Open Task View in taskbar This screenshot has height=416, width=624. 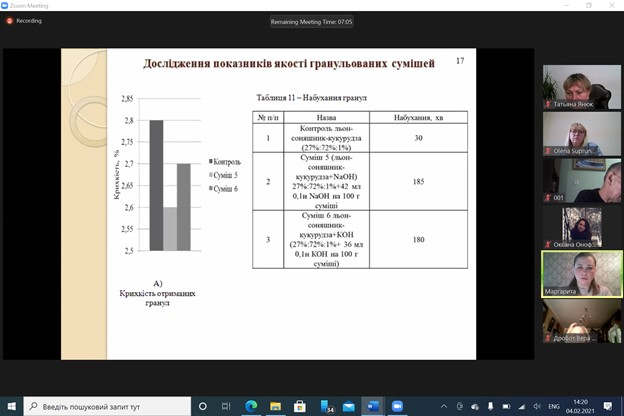tap(226, 406)
